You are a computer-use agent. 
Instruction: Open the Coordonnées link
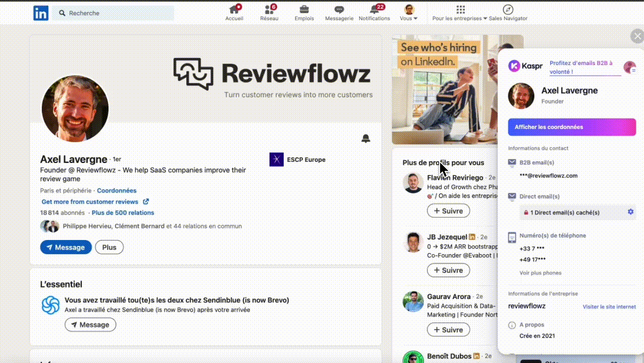117,191
